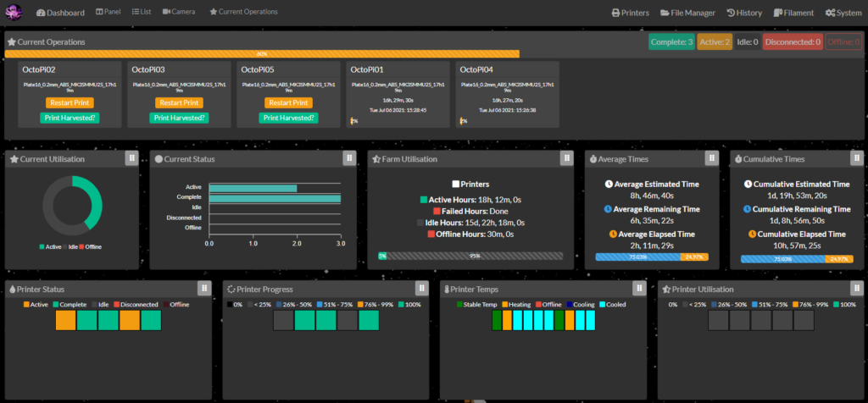Click the star icon in Current Operations header

coord(11,42)
